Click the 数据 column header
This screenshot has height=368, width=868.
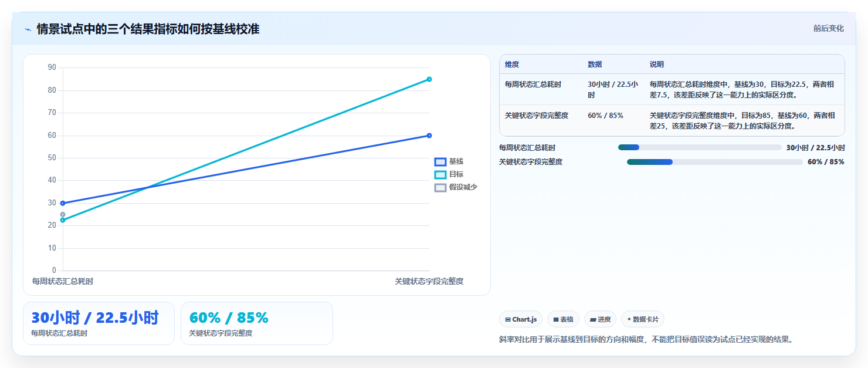coord(595,65)
